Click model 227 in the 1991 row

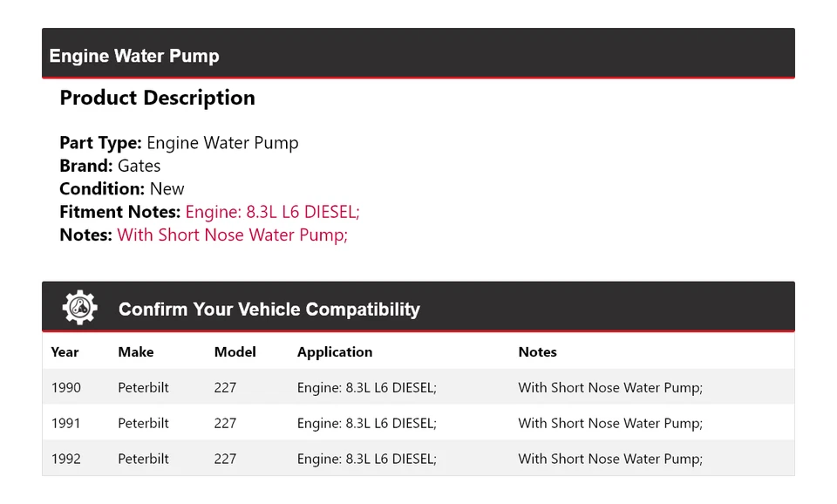click(x=225, y=424)
